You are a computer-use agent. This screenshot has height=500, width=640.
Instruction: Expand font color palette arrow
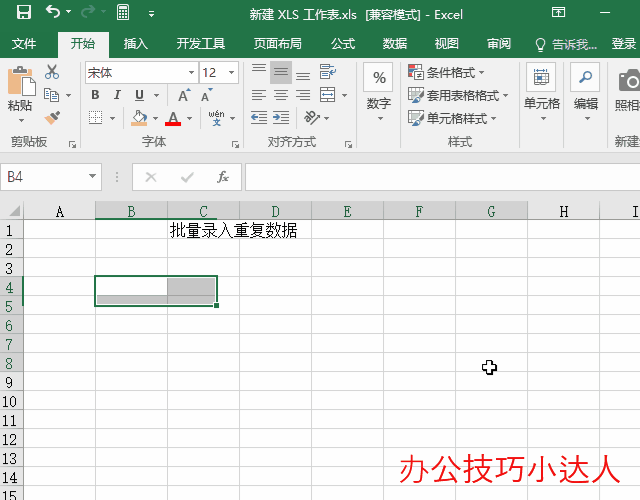(189, 118)
